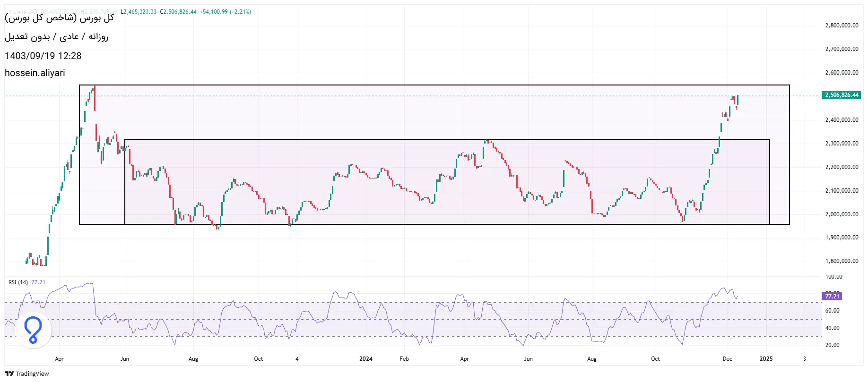Click the 2,200,000.00 price axis label
This screenshot has height=382, width=868.
pyautogui.click(x=842, y=167)
